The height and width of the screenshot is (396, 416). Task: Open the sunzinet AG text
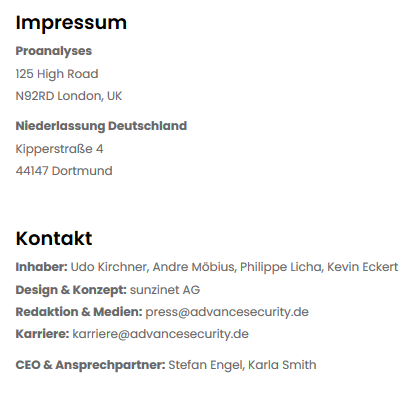tap(165, 290)
